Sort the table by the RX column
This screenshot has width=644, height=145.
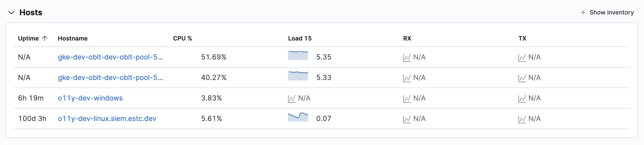pos(408,38)
